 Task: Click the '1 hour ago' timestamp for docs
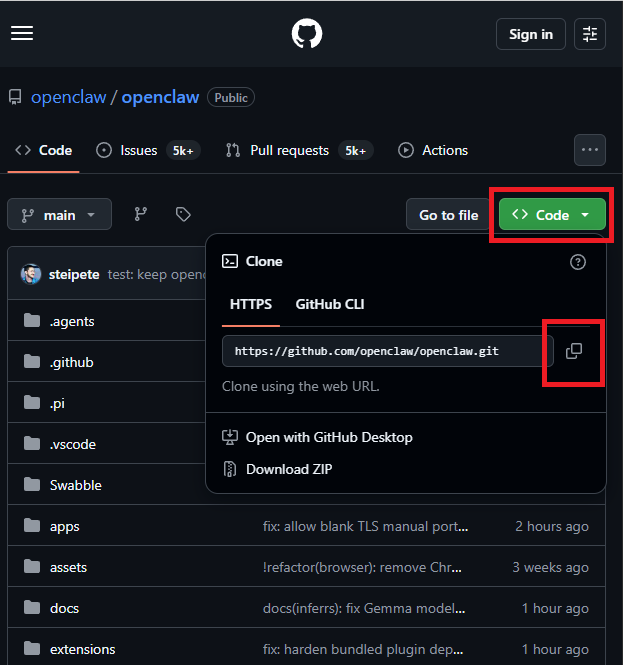[555, 608]
